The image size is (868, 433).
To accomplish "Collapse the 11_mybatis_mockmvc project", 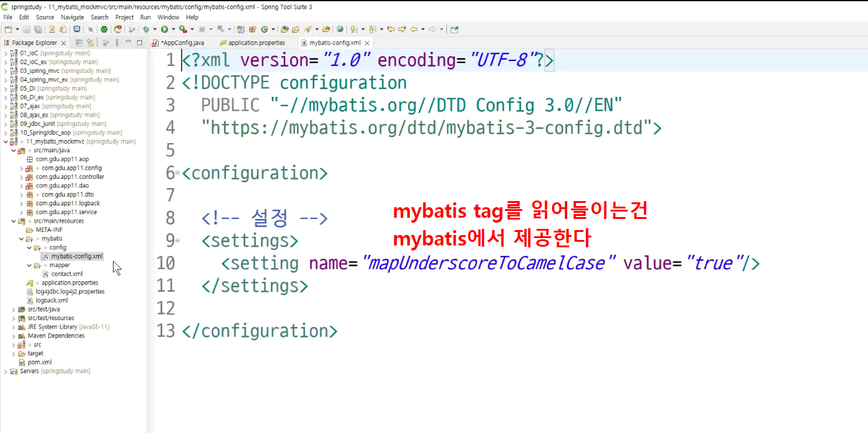I will tap(6, 142).
